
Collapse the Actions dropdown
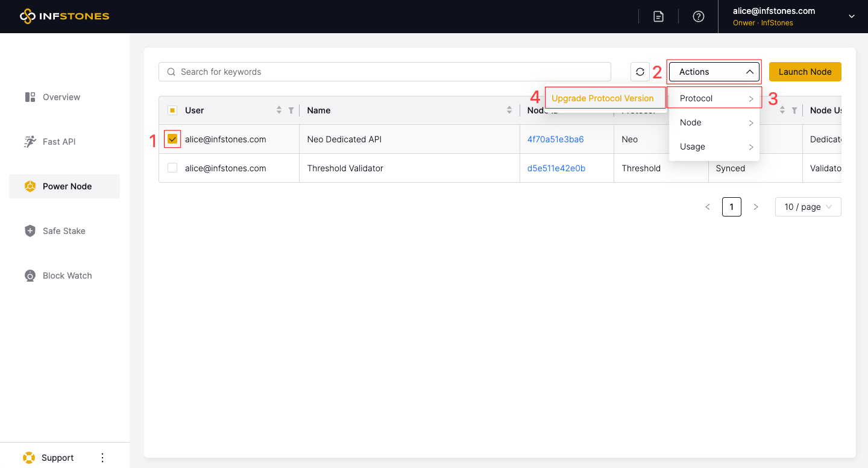pyautogui.click(x=714, y=72)
